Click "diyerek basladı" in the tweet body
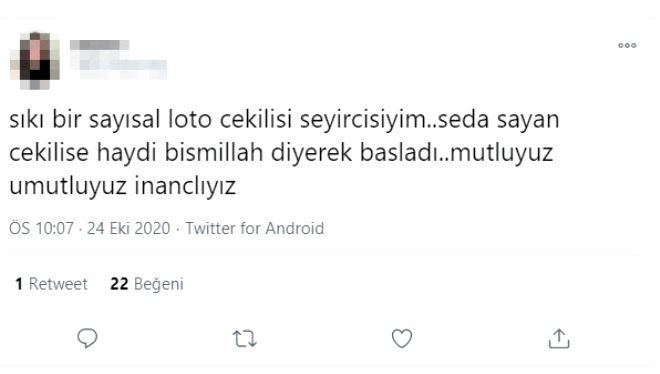The image size is (660, 374). coord(357,152)
